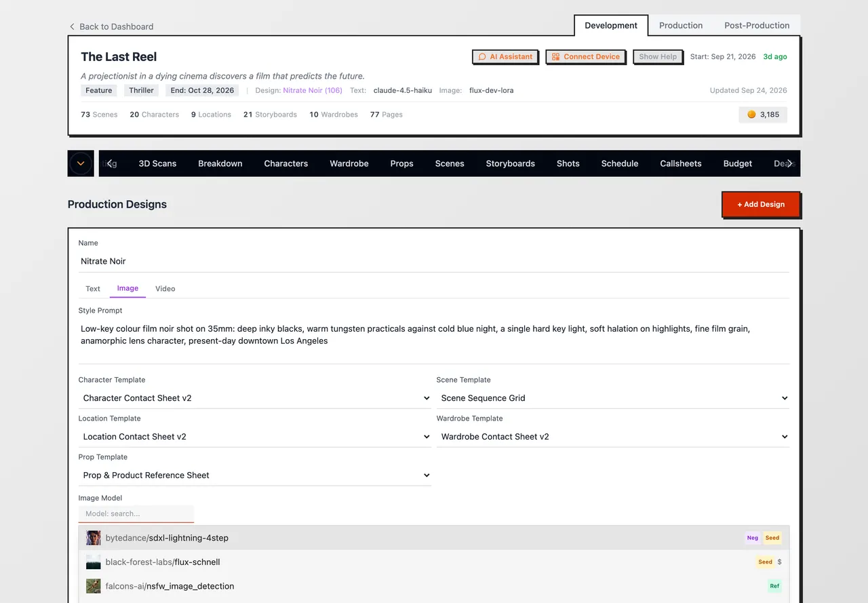The image size is (868, 603).
Task: Open the 3D Scans section
Action: [x=157, y=163]
